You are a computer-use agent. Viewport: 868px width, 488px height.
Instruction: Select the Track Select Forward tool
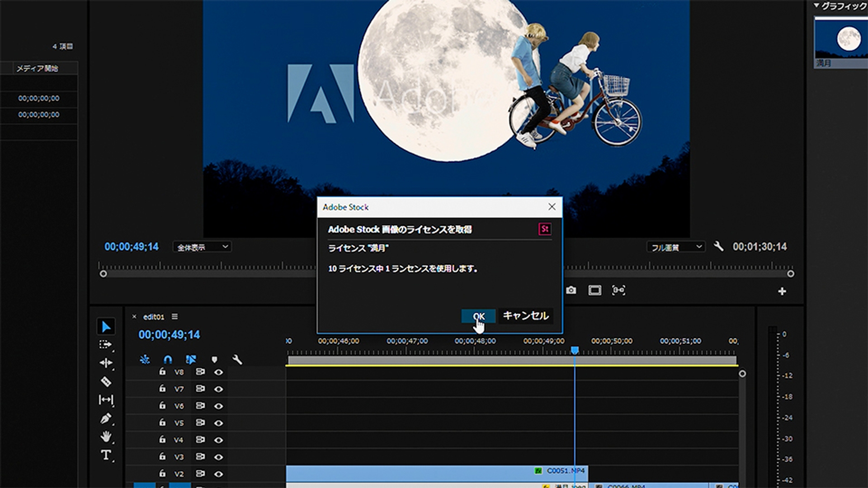point(105,344)
